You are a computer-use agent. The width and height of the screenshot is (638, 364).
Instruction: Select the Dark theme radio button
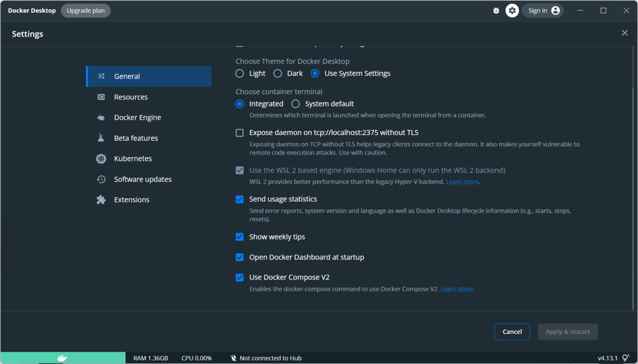pyautogui.click(x=278, y=73)
